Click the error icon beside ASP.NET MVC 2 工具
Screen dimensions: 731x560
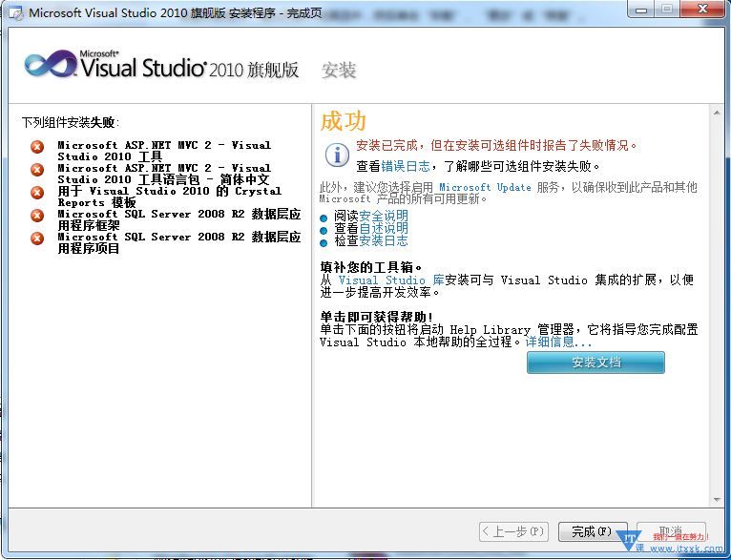pyautogui.click(x=37, y=147)
